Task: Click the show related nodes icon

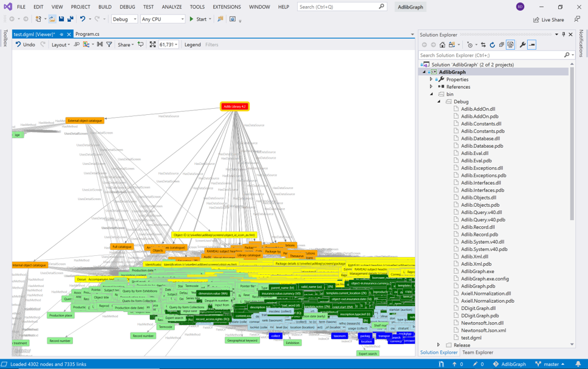Action: pos(86,44)
